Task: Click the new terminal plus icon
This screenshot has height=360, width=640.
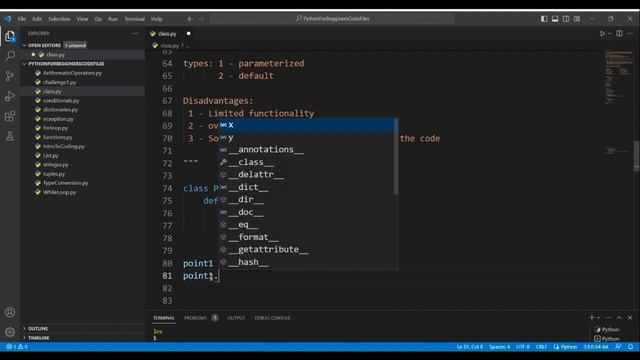Action: (x=591, y=317)
